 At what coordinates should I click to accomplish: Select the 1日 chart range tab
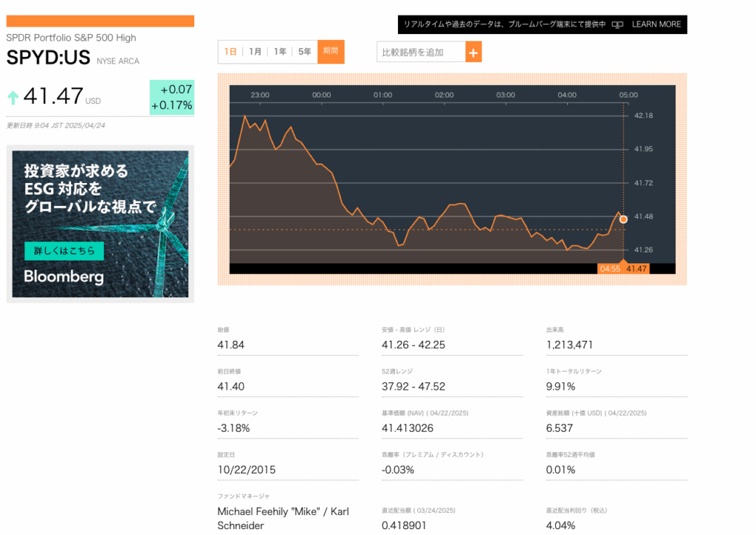(x=230, y=52)
